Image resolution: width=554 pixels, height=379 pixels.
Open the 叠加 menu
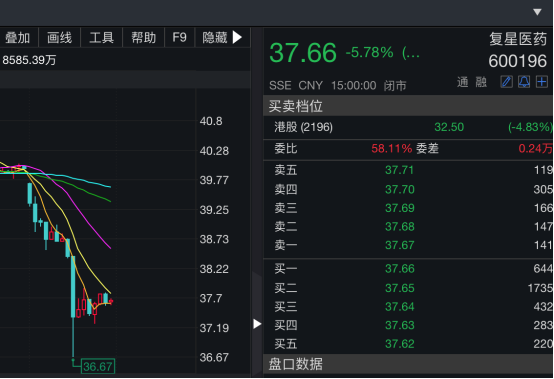point(17,37)
